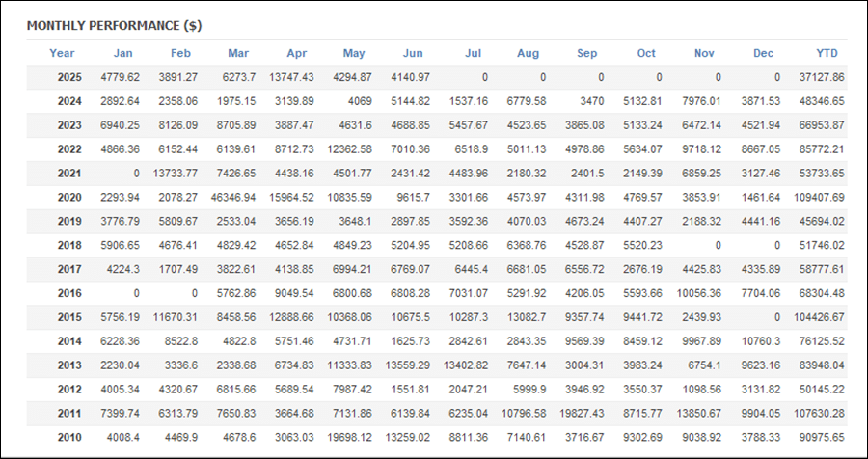Click the Monthly Performance ($) heading
Viewport: 868px width, 459px height.
coord(114,25)
